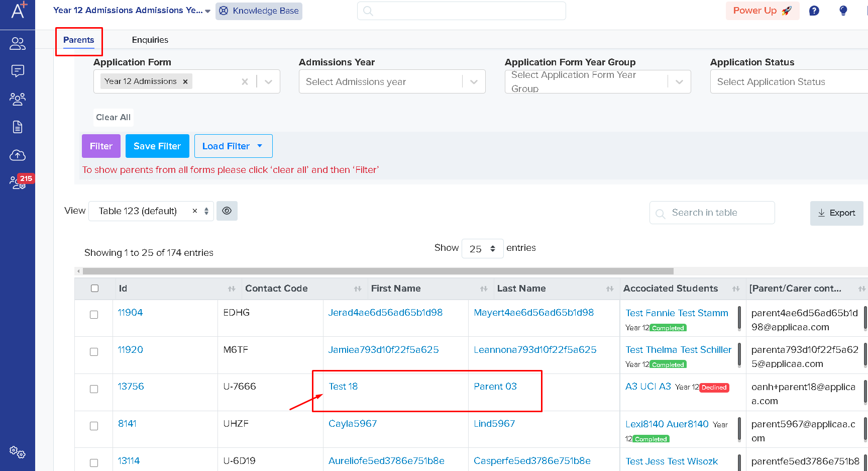868x471 pixels.
Task: Sort by Last Name column
Action: click(x=610, y=289)
